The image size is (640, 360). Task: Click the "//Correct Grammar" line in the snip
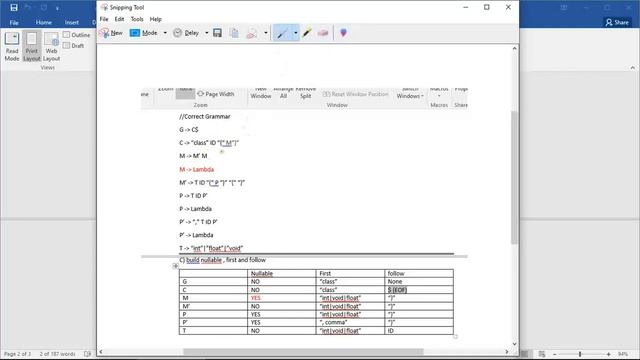point(204,116)
